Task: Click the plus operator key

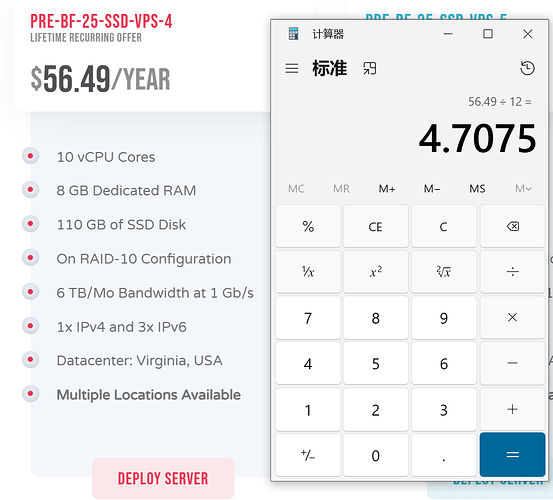Action: (512, 409)
